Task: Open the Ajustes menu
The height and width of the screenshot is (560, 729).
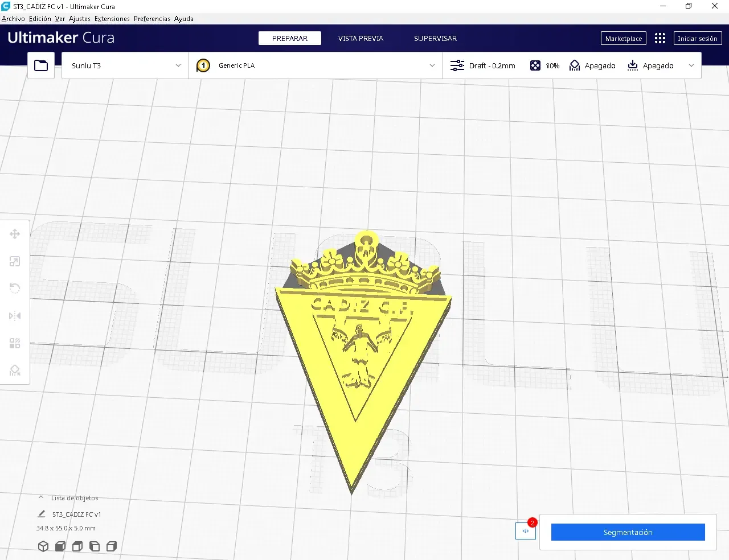Action: click(x=80, y=19)
